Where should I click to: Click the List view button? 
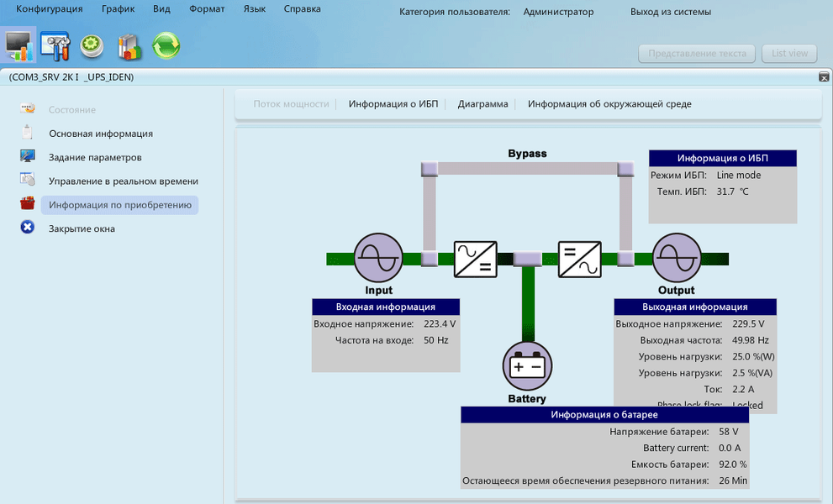pos(789,53)
